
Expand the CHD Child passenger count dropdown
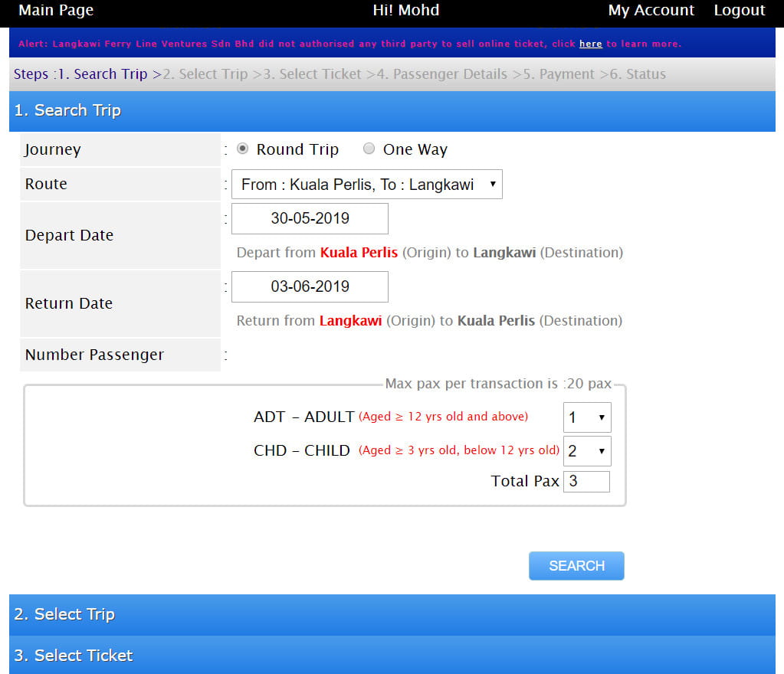point(587,451)
